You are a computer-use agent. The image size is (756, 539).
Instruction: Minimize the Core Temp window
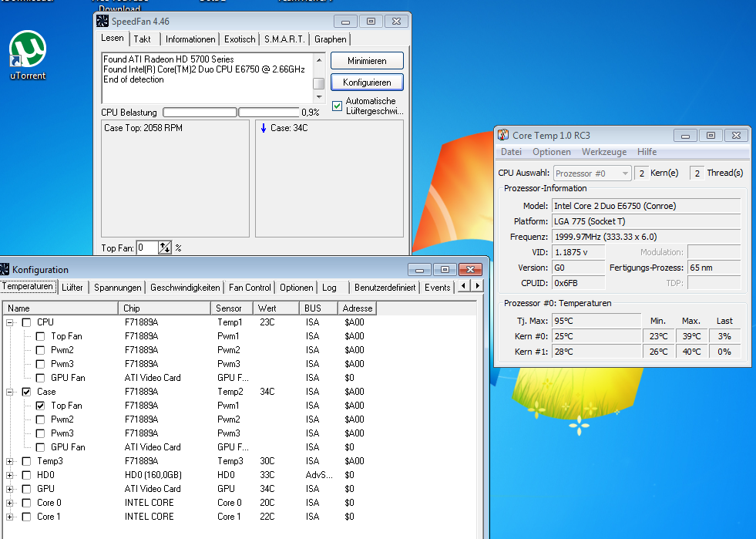(x=684, y=136)
